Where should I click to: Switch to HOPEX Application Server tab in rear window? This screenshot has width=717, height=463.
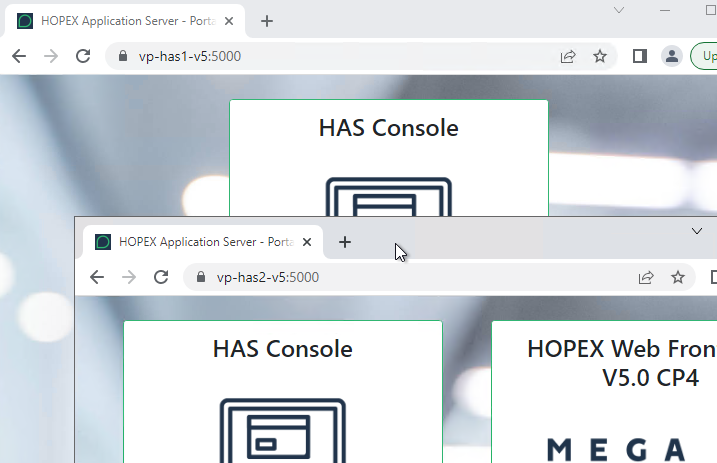coord(120,21)
